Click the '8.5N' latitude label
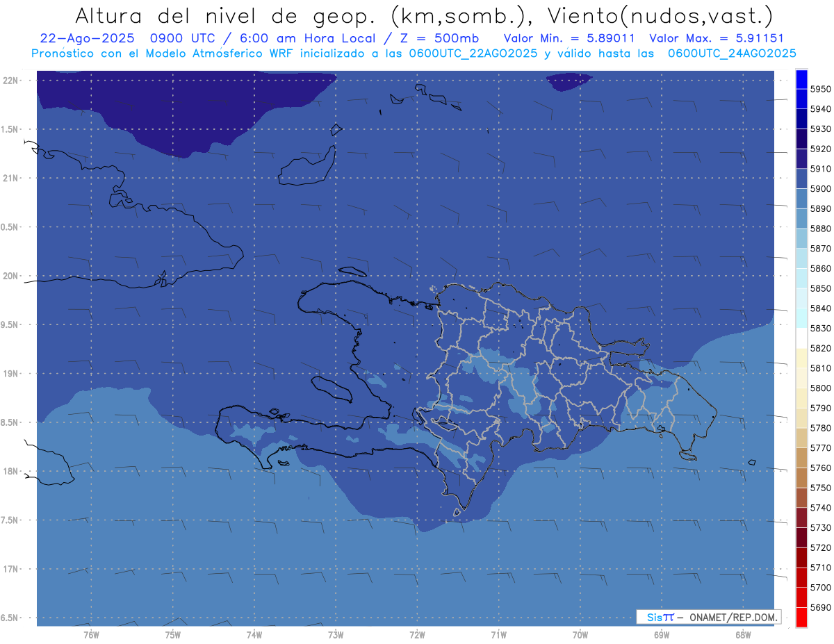This screenshot has width=834, height=644. pos(10,422)
